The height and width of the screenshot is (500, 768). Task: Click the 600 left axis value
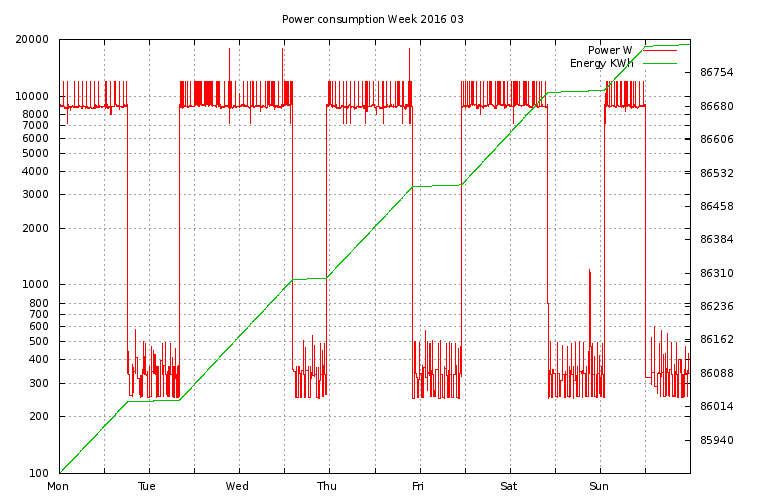39,326
